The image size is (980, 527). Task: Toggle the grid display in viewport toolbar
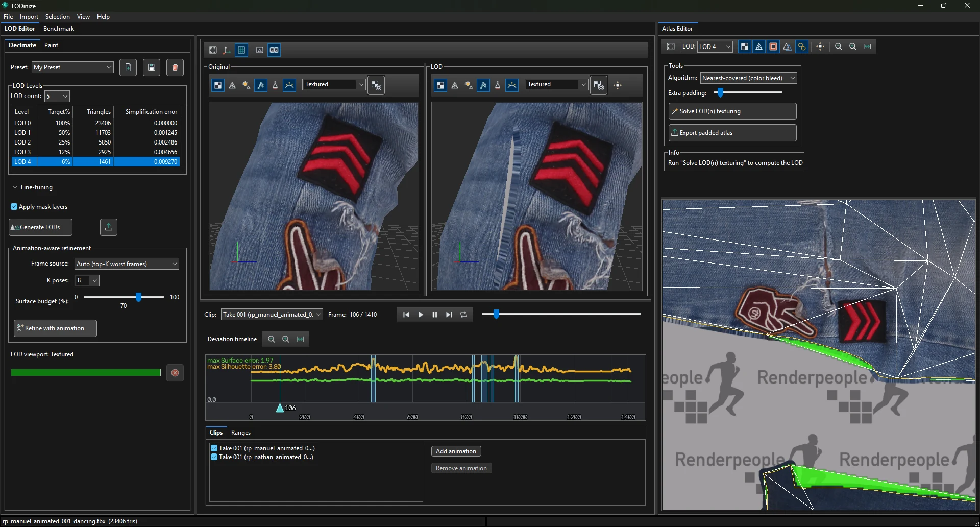[x=241, y=50]
